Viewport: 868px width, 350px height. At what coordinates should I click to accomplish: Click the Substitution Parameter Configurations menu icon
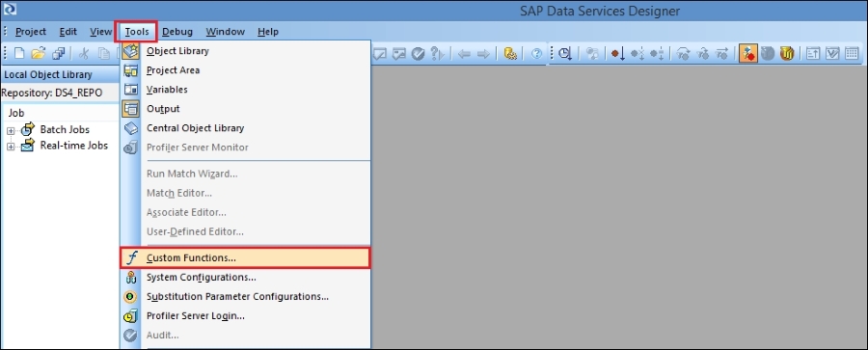tap(131, 297)
